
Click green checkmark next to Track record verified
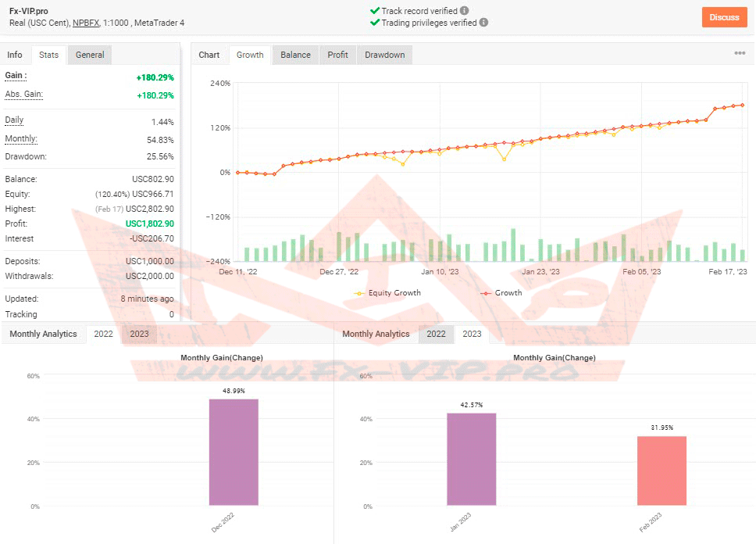375,11
